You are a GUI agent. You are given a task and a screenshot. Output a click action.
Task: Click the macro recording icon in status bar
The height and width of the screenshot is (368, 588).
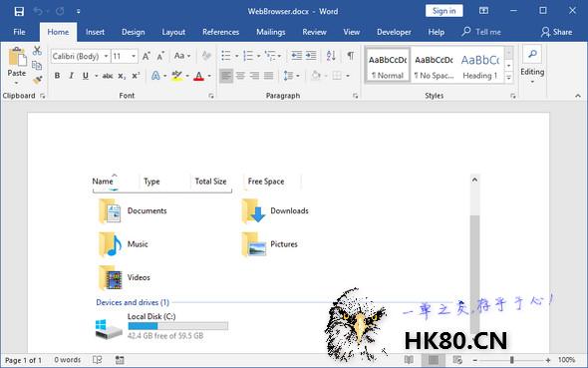(120, 360)
